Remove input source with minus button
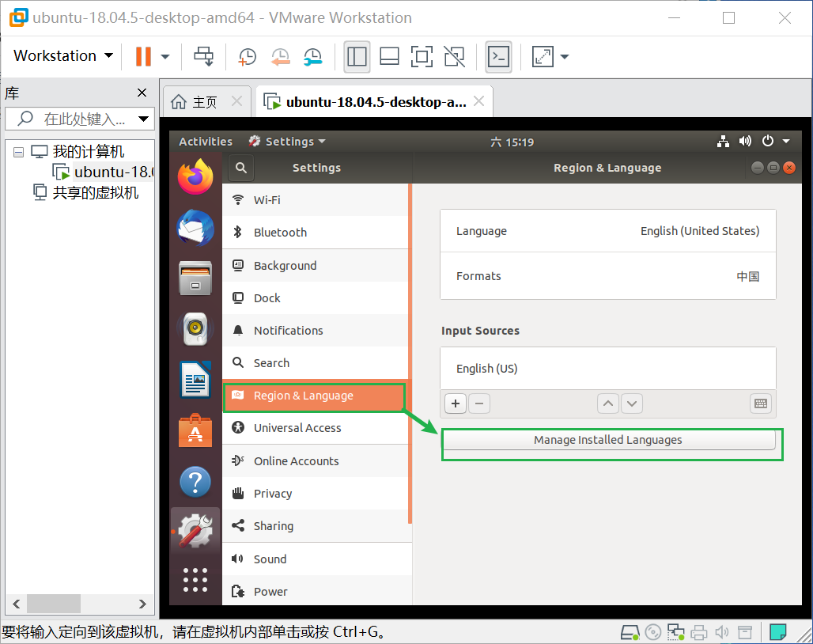 click(479, 403)
